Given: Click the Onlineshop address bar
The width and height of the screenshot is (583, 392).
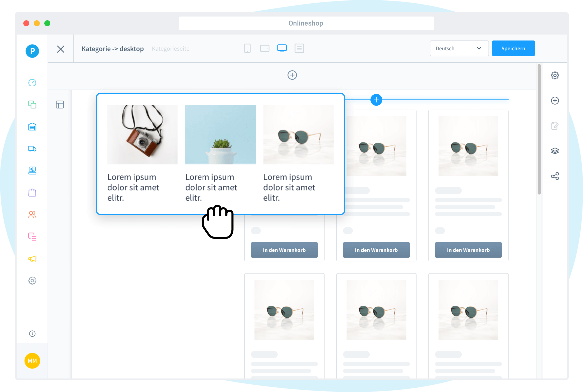Looking at the screenshot, I should (306, 23).
